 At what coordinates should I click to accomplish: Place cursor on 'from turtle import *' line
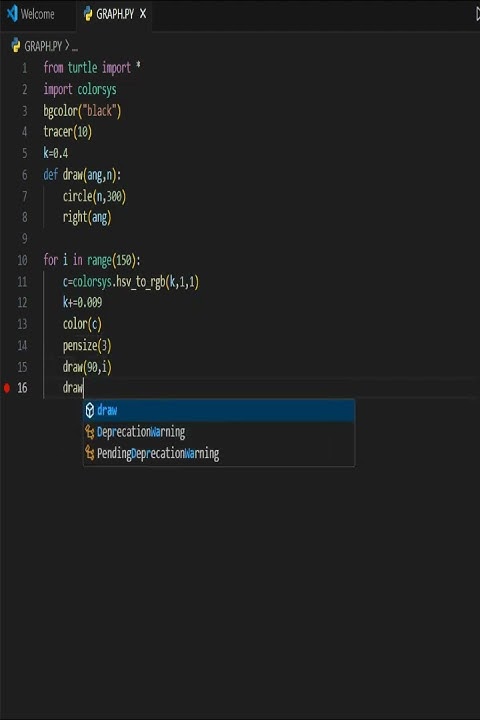92,68
